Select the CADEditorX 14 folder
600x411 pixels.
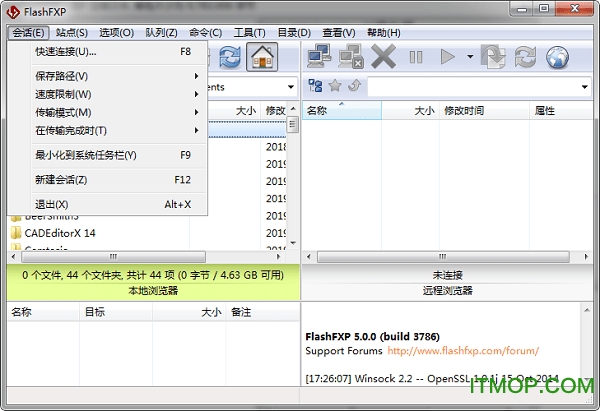tap(60, 233)
